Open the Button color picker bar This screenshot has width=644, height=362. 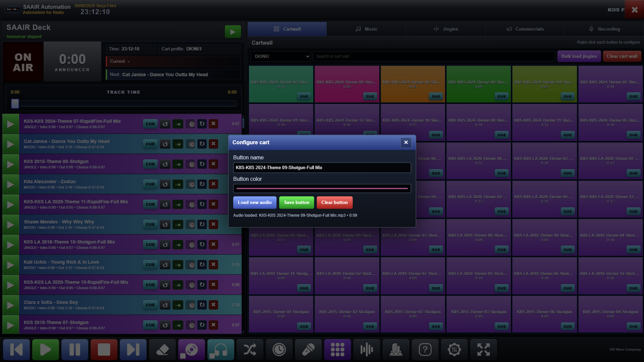322,188
